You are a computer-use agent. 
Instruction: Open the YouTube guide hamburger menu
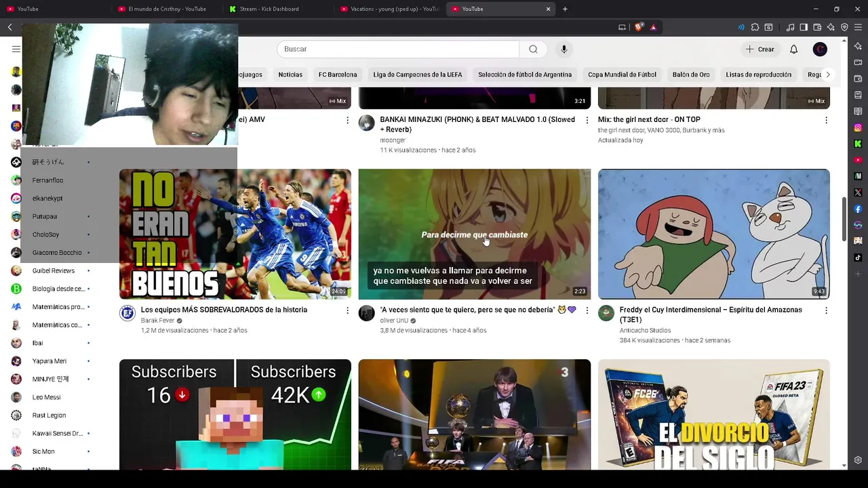click(16, 49)
